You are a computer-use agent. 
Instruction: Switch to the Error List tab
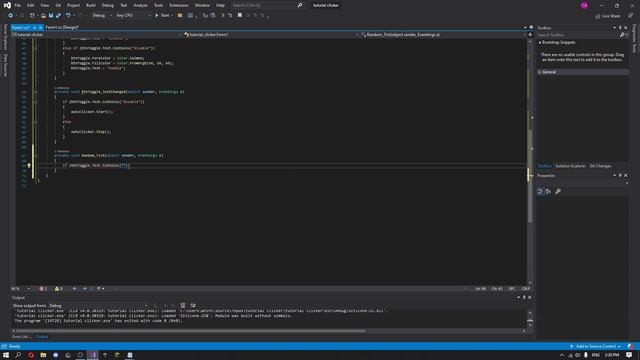[x=22, y=337]
